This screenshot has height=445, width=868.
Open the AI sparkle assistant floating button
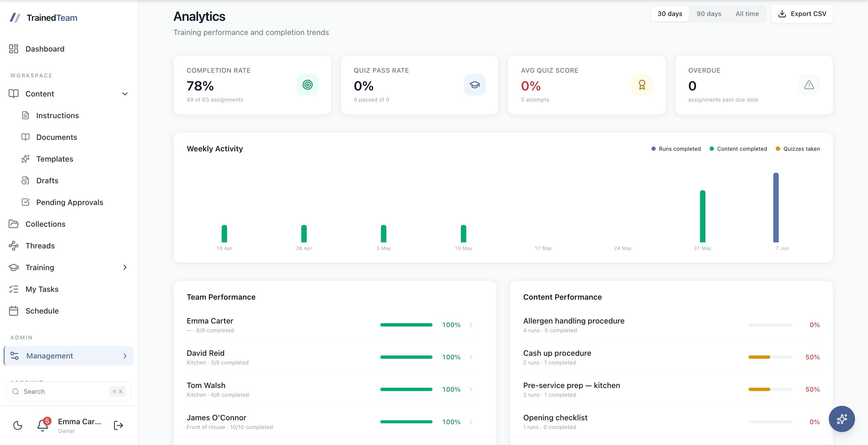(841, 419)
